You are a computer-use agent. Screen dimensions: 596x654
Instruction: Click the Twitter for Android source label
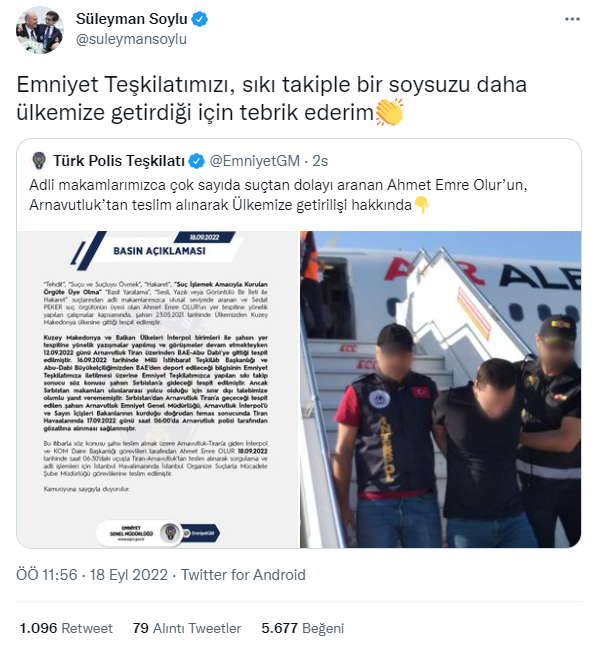243,575
